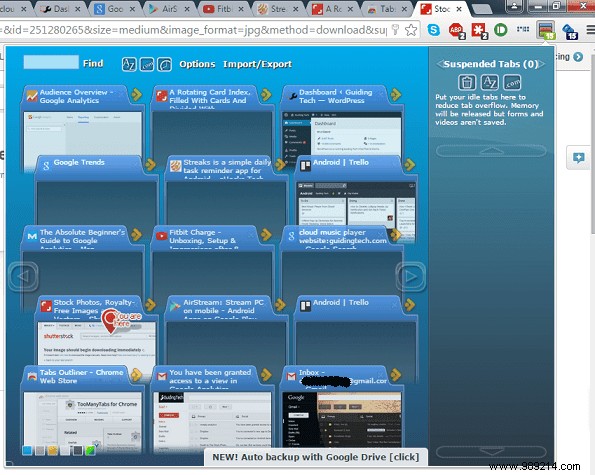Choose the gray theme swatch

pos(40,450)
